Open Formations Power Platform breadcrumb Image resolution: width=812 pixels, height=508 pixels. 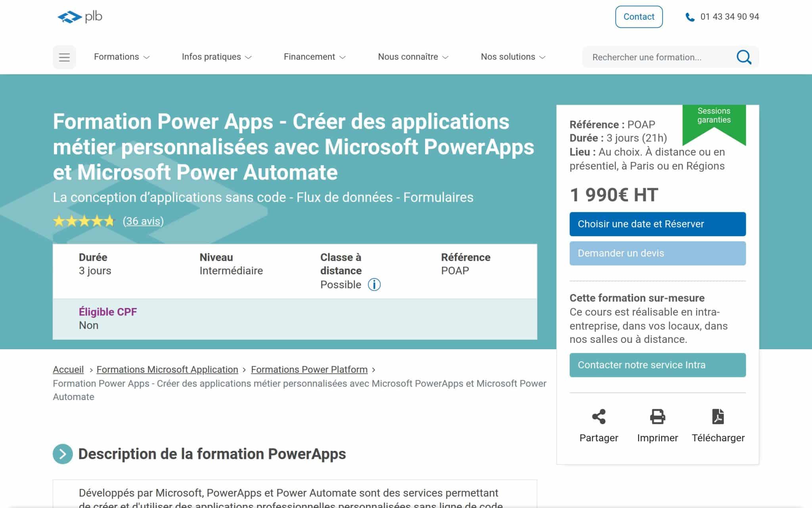309,369
